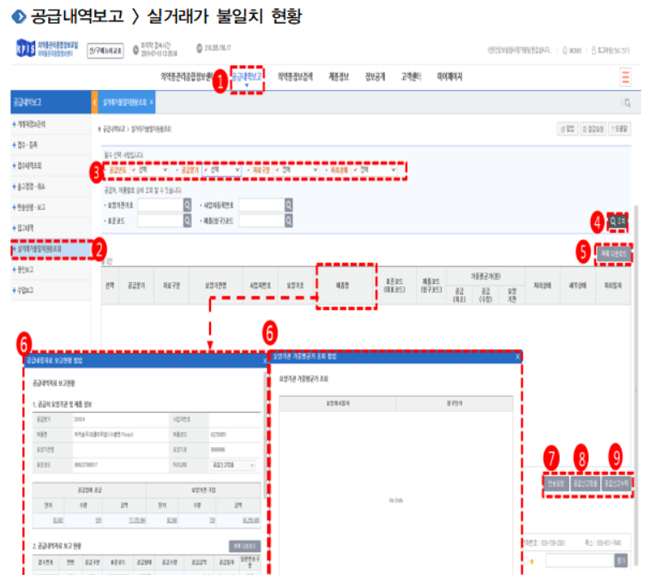This screenshot has width=650, height=575.
Task: Open the HOME link at top right
Action: (x=572, y=51)
